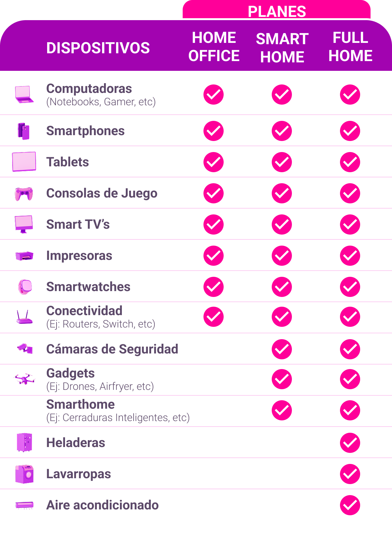Select the smartwatch icon

(25, 287)
